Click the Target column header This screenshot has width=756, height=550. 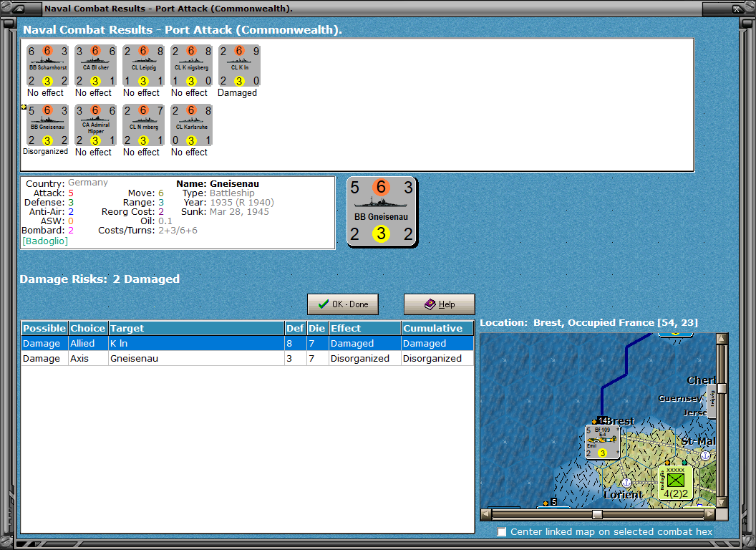point(196,328)
